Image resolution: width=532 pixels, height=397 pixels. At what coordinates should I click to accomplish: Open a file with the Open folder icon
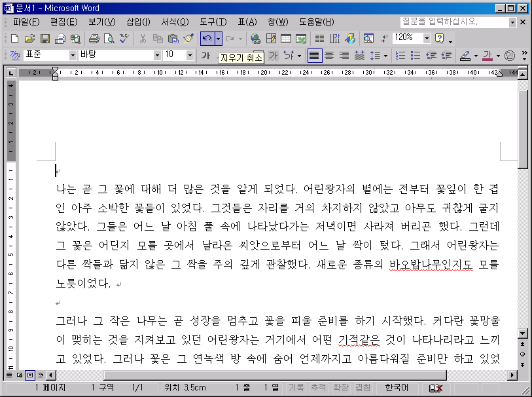click(x=30, y=39)
